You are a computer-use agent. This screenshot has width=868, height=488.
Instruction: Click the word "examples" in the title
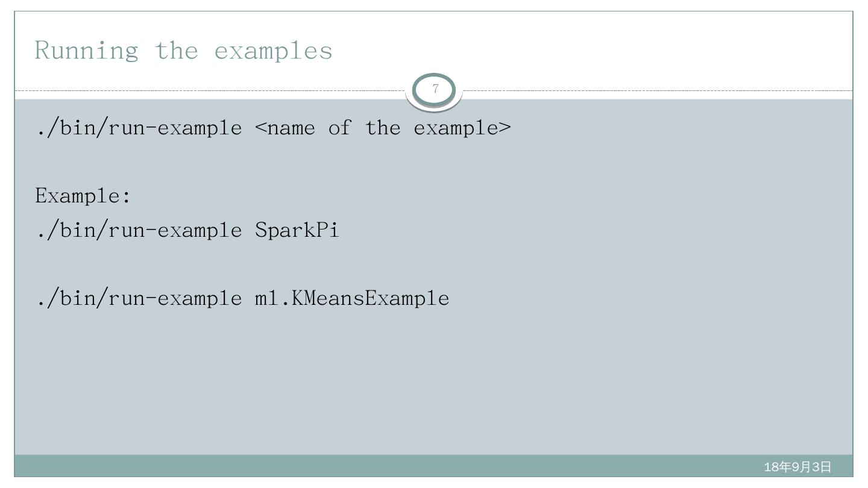(273, 50)
